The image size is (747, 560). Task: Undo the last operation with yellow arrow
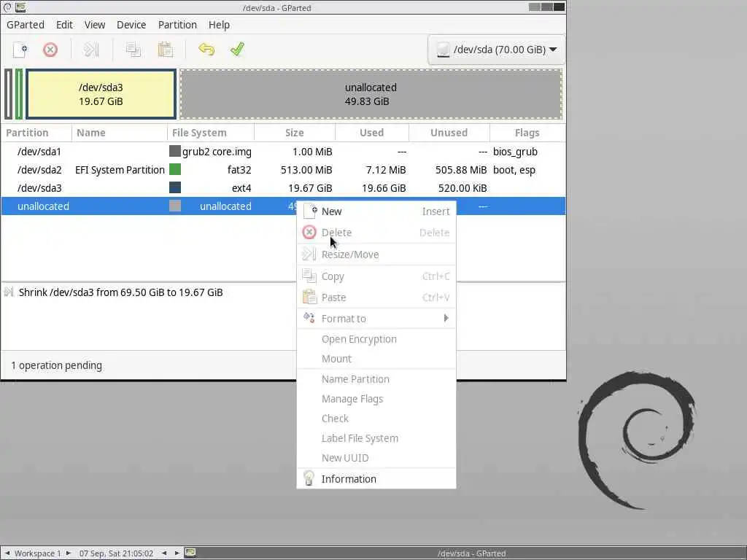pos(206,50)
